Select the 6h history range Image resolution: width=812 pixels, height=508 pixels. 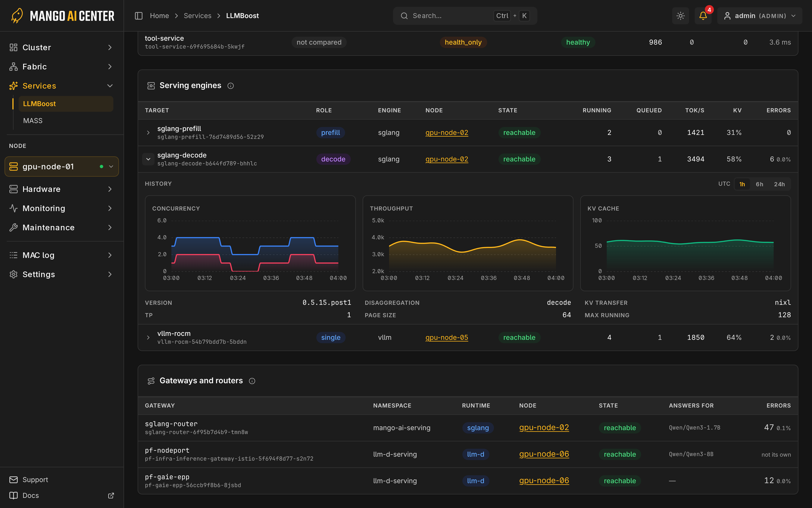pos(759,184)
